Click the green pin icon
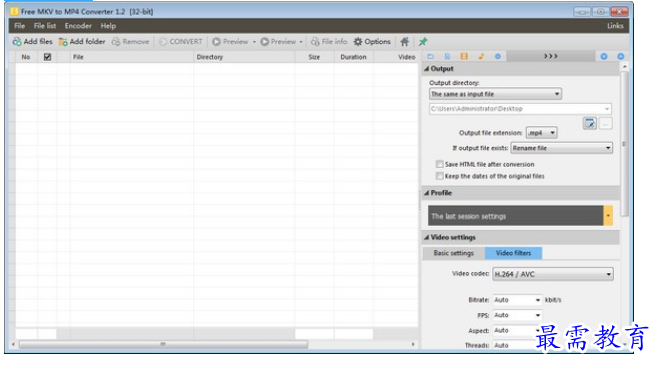This screenshot has height=369, width=657. click(x=423, y=41)
